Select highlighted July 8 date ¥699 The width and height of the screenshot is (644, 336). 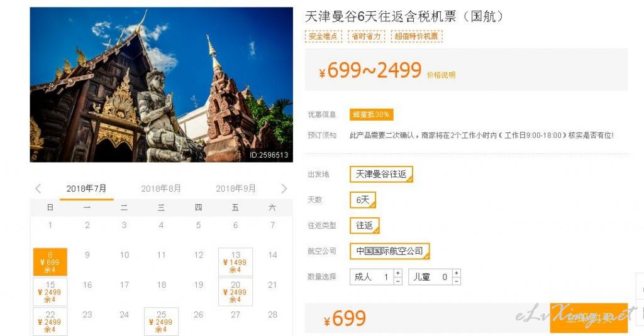point(50,262)
